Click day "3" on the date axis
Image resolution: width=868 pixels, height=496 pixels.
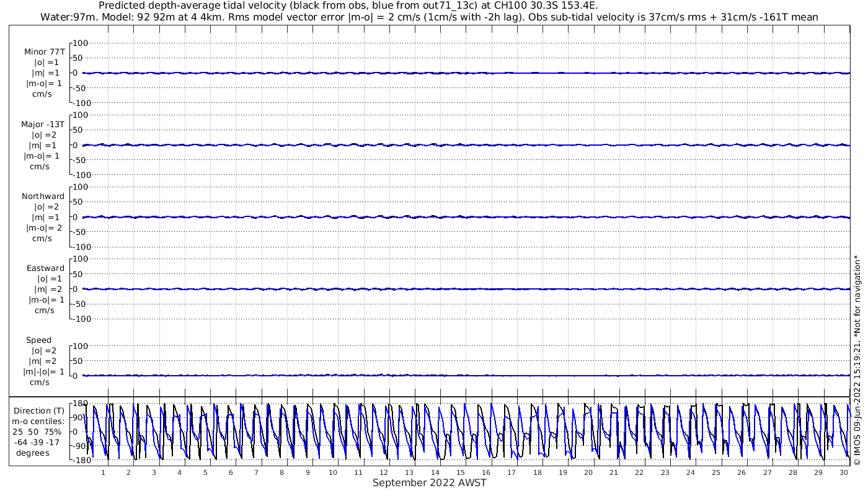click(154, 472)
